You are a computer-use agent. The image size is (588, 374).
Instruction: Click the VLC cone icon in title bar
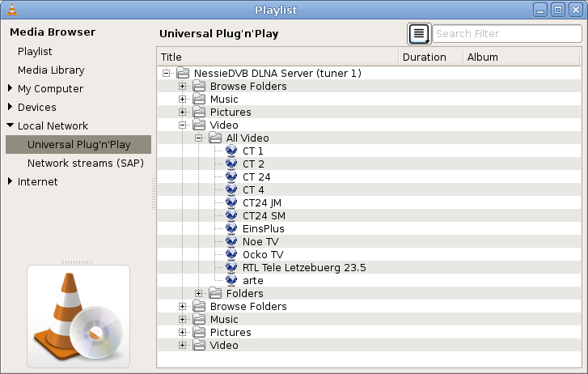[x=12, y=10]
